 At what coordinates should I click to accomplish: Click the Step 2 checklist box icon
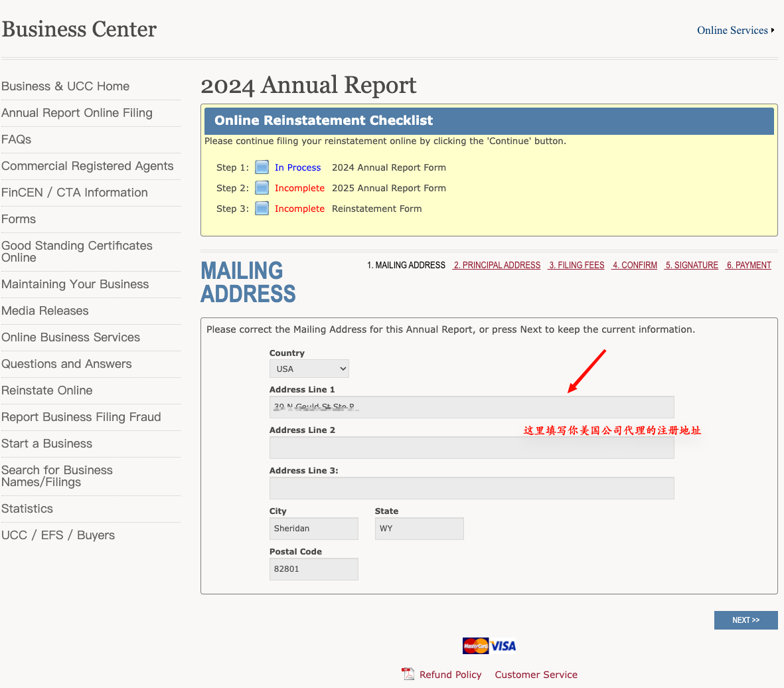pos(262,188)
